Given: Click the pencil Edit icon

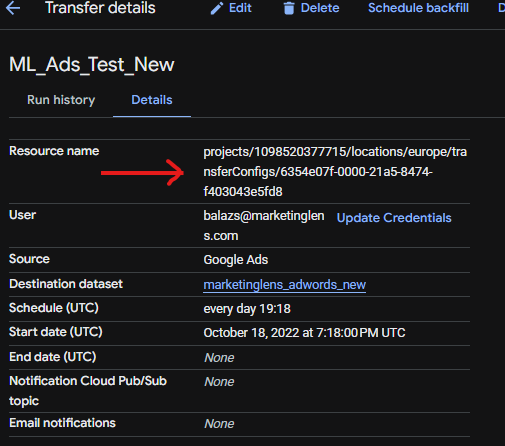Looking at the screenshot, I should (216, 9).
